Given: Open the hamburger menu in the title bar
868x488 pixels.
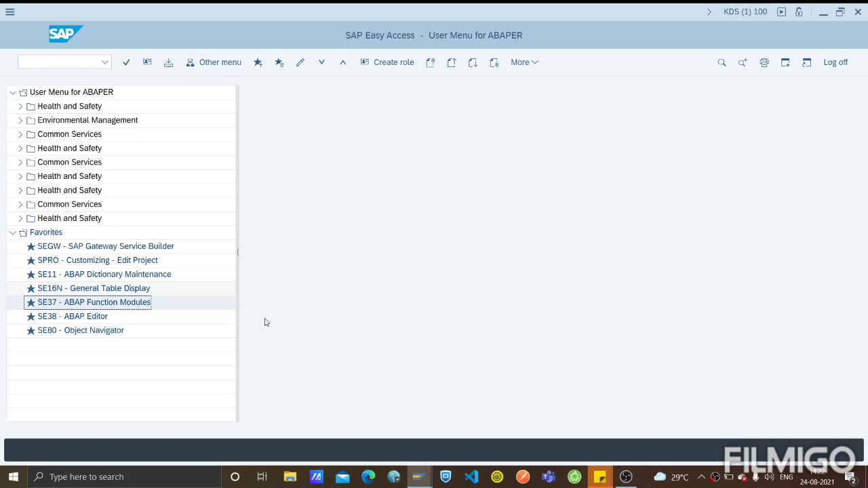Looking at the screenshot, I should (9, 12).
